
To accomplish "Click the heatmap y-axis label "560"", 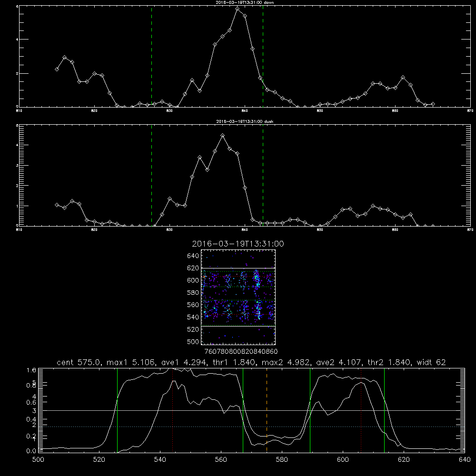I will 193,305.
